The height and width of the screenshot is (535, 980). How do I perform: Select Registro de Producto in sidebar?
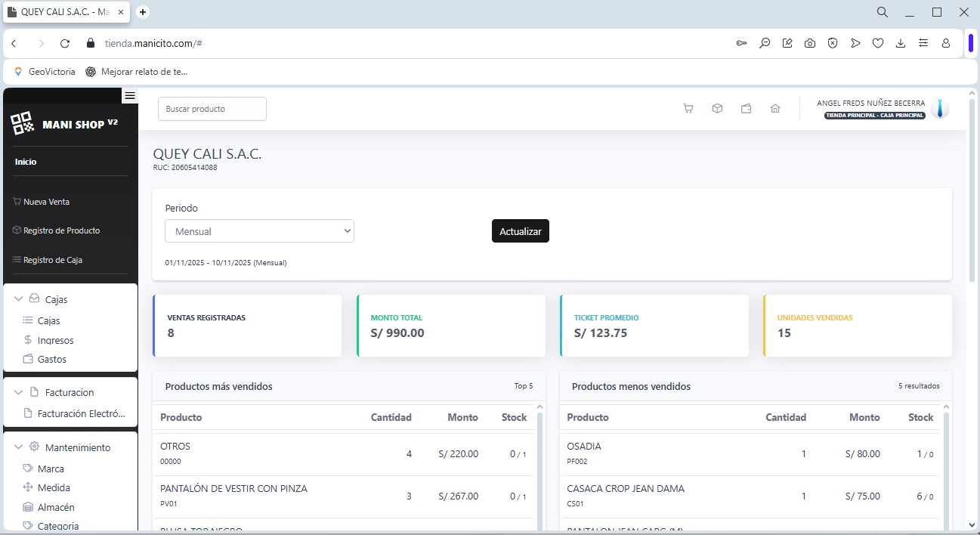coord(60,230)
